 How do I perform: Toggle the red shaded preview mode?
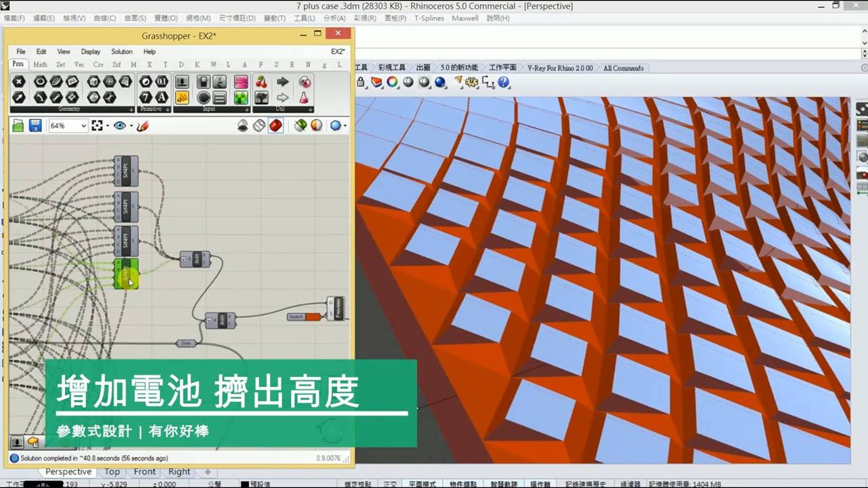pos(275,125)
